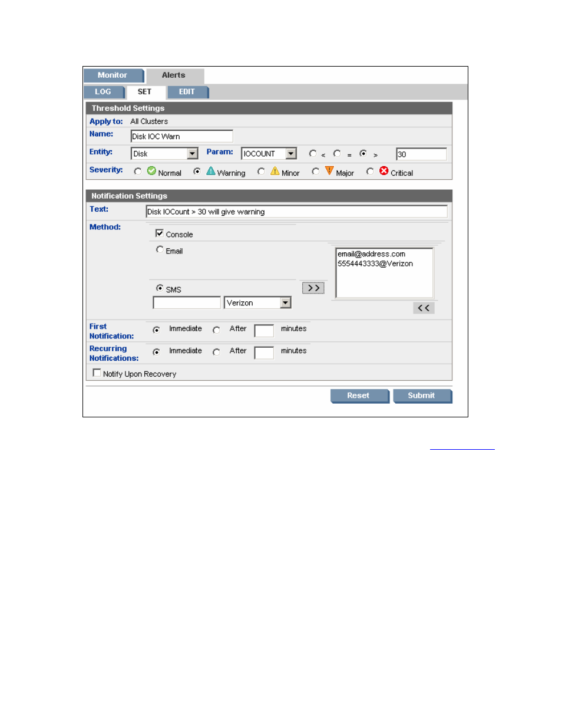
Task: Select the Warning severity radio button
Action: 197,172
